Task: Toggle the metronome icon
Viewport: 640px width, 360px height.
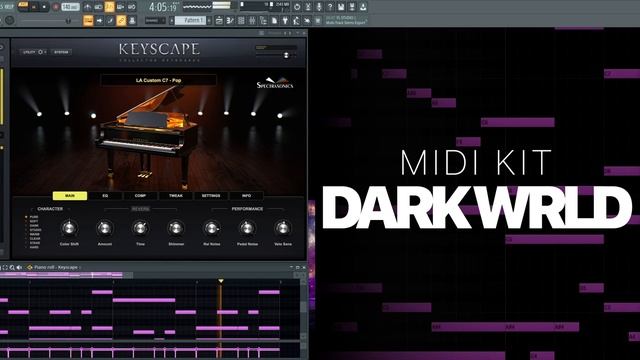Action: tap(88, 7)
